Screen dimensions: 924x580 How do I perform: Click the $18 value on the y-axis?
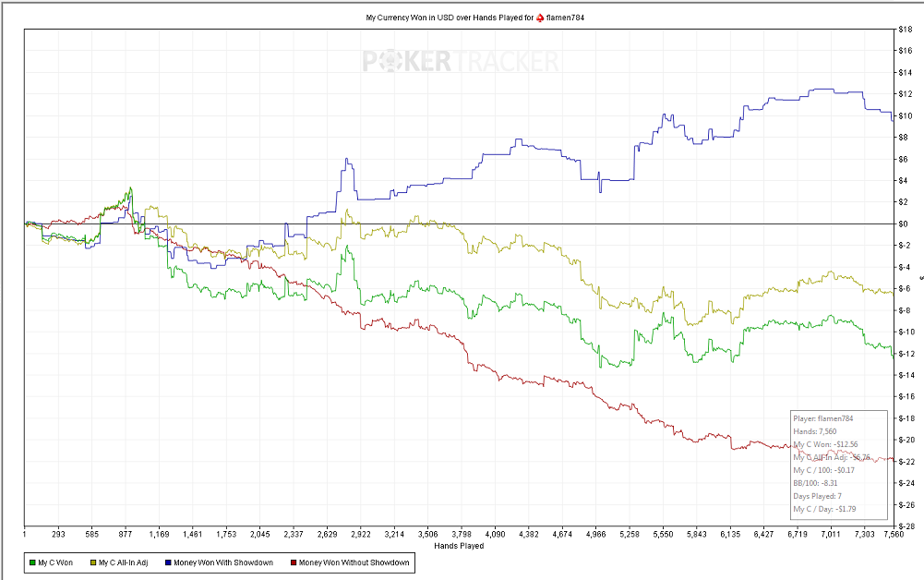[x=906, y=29]
